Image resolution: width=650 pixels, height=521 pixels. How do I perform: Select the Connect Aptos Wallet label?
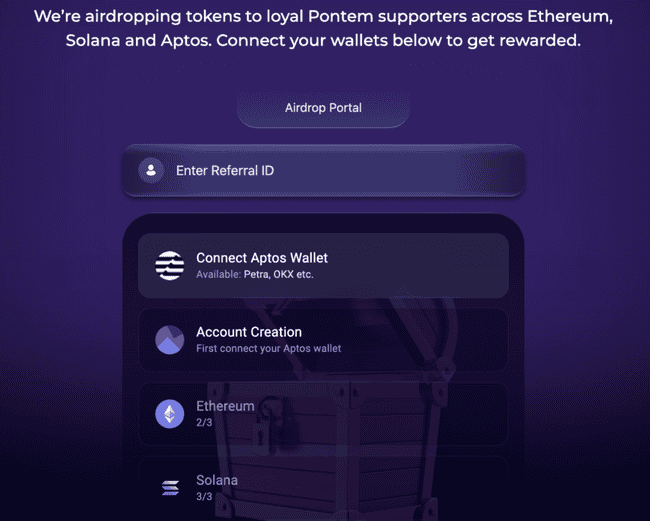(x=262, y=258)
